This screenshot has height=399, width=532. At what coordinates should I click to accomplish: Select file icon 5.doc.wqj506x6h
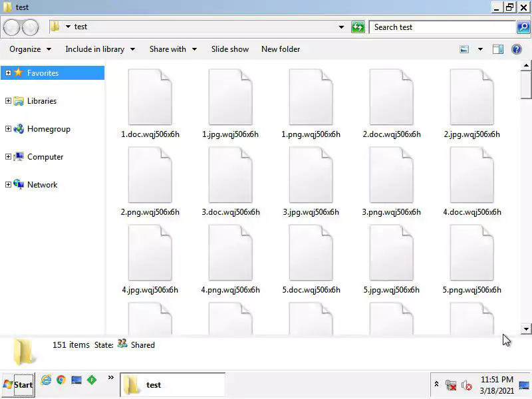tap(311, 253)
